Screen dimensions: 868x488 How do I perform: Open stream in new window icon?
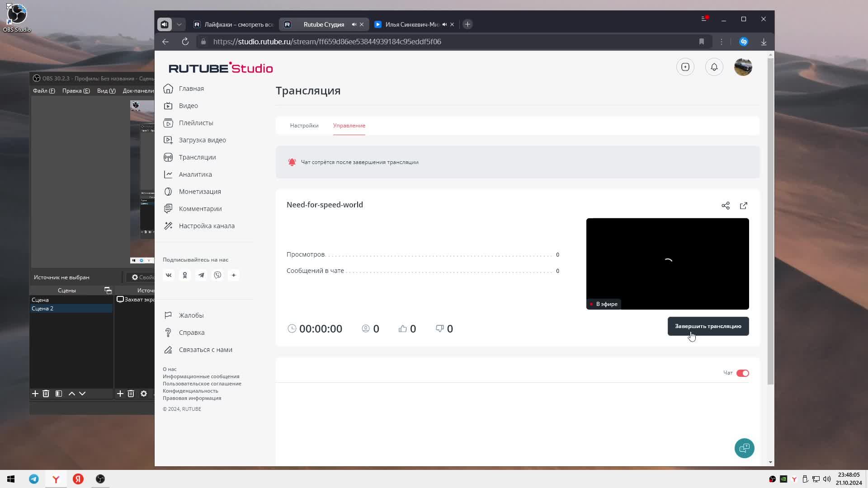pos(744,206)
